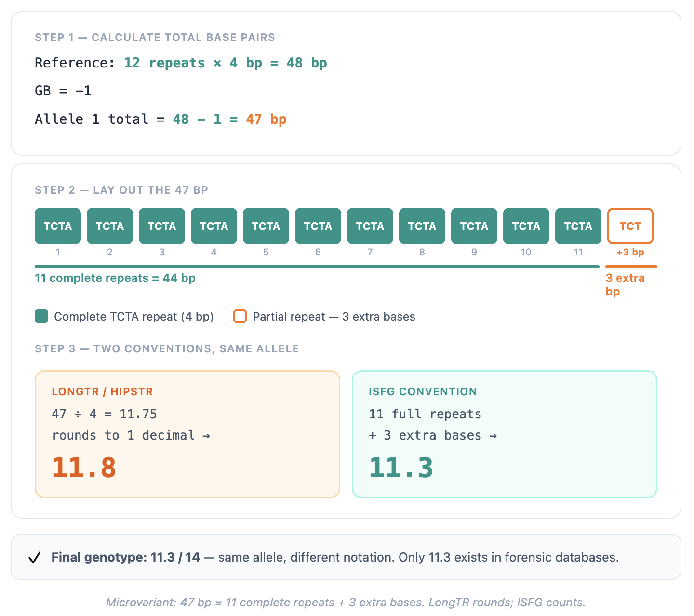The height and width of the screenshot is (616, 694).
Task: Click "12 repeats × 4 bp = 48 bp"
Action: point(226,63)
